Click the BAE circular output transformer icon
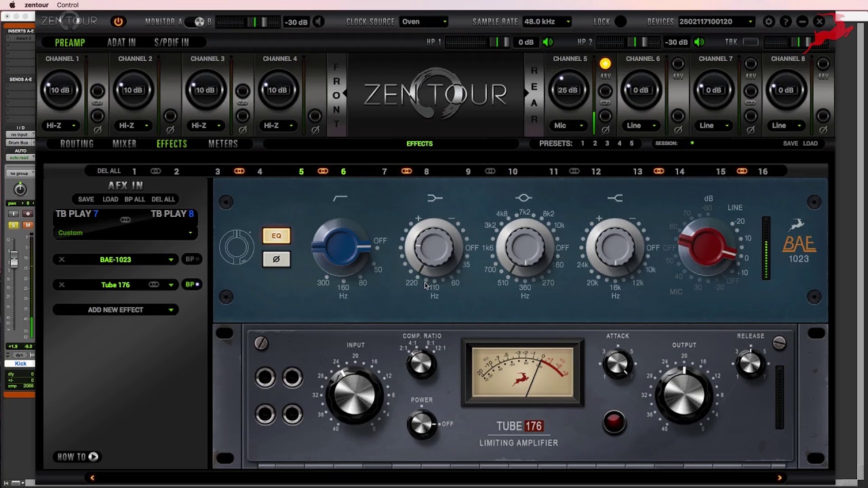 (236, 247)
